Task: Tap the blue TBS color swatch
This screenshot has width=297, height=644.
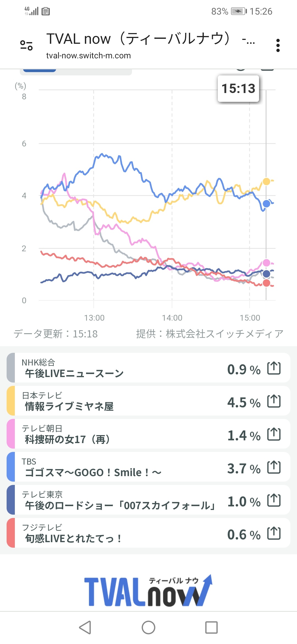Action: [x=11, y=467]
